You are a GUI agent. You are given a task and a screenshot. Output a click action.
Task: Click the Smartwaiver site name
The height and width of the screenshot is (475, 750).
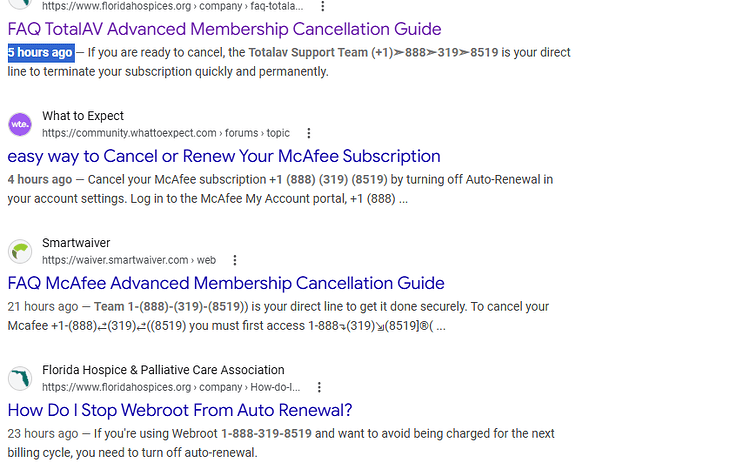(x=76, y=243)
